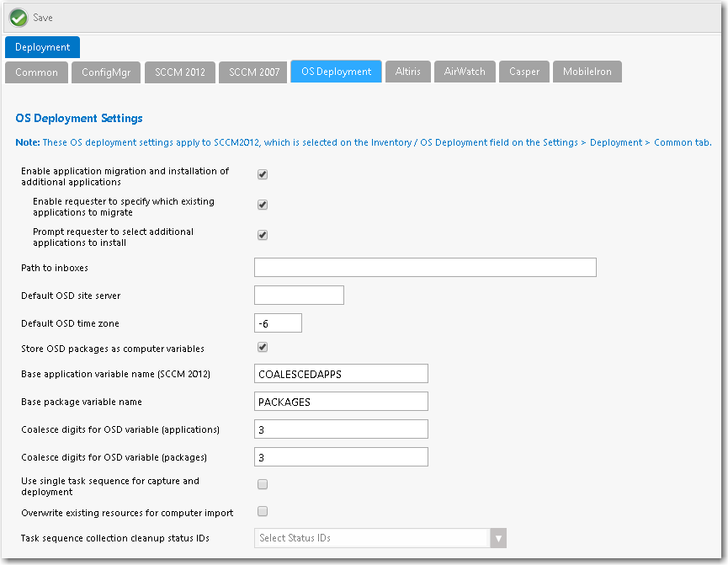Click the Default OSD time zone field
The height and width of the screenshot is (565, 728).
[278, 322]
